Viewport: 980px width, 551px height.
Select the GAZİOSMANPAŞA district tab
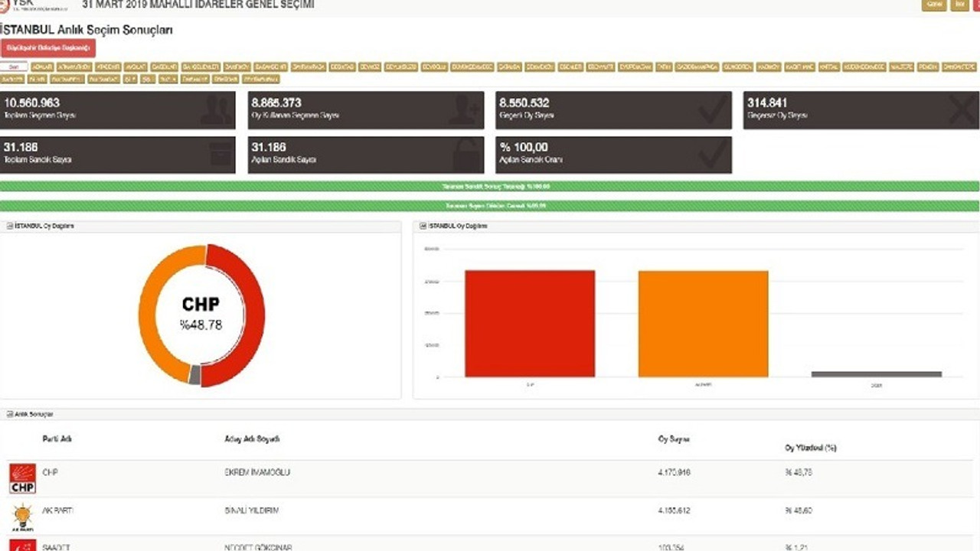697,67
